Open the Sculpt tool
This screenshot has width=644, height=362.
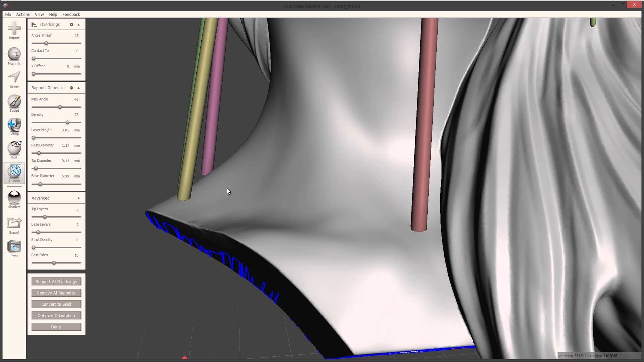[14, 104]
